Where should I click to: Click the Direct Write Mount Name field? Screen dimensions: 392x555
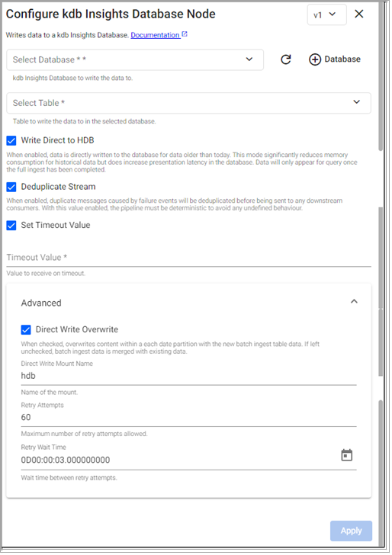188,376
